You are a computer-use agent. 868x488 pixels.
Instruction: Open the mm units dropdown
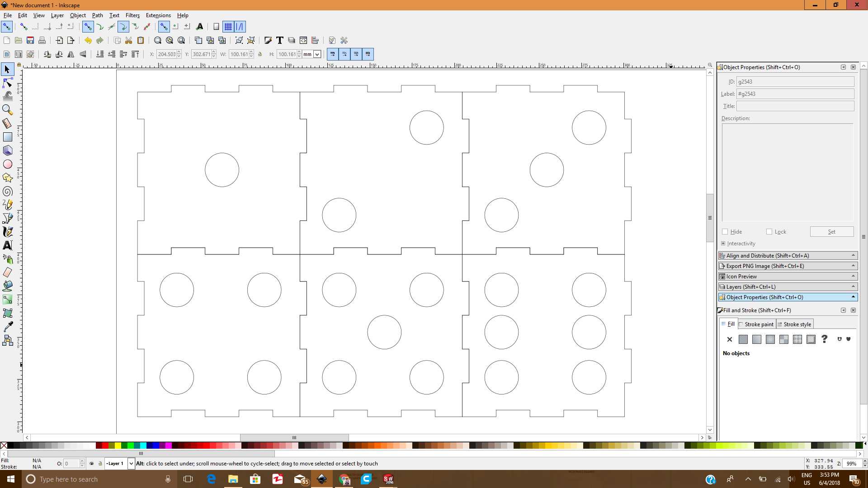(317, 54)
